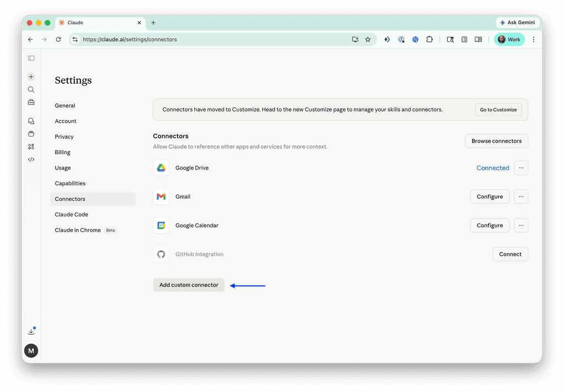
Task: Bookmark this page with the star icon
Action: [368, 40]
